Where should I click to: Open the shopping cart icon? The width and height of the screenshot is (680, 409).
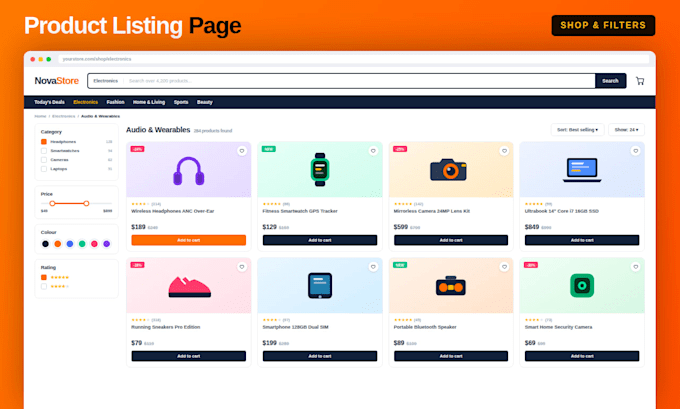[640, 81]
